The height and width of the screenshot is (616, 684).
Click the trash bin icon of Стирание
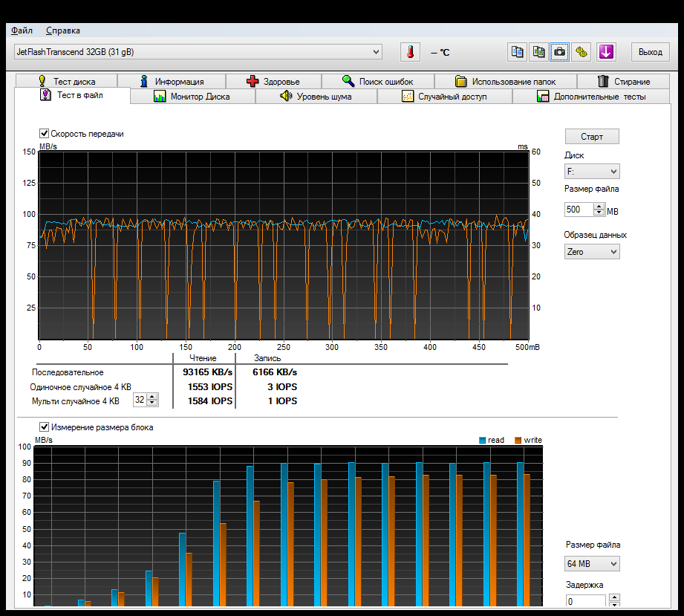point(603,81)
